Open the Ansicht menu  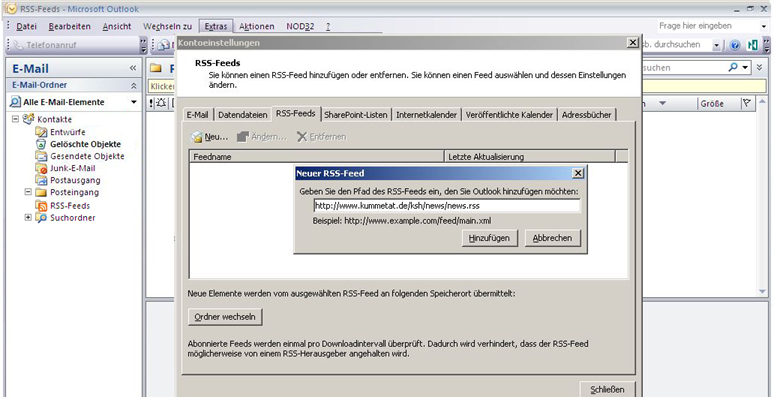(117, 27)
